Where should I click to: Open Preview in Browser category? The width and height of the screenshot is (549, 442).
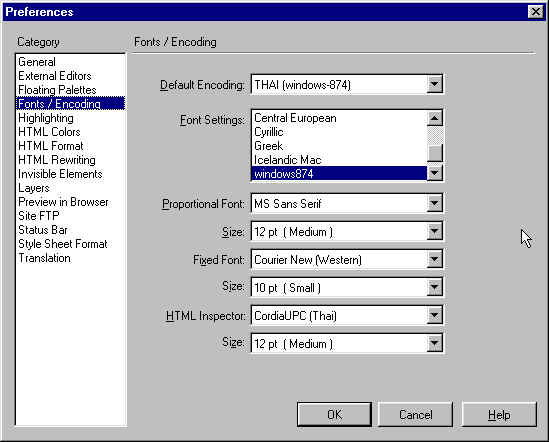(70, 202)
